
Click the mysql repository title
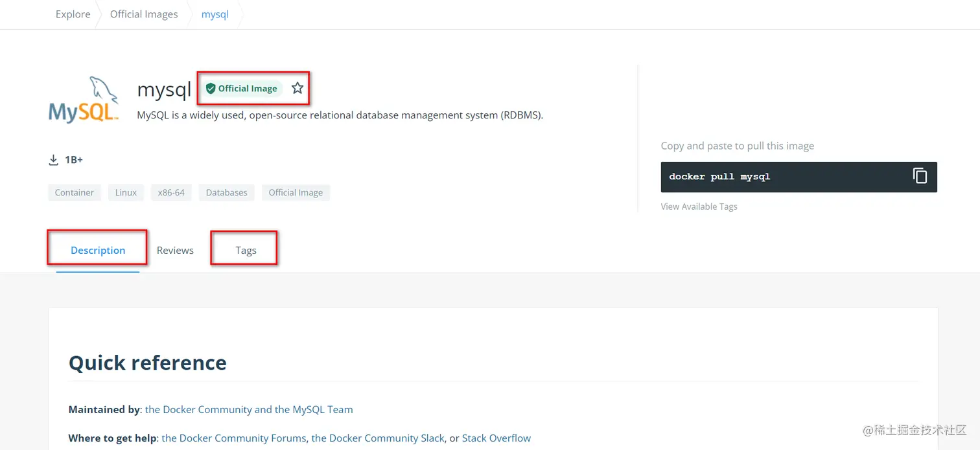164,89
